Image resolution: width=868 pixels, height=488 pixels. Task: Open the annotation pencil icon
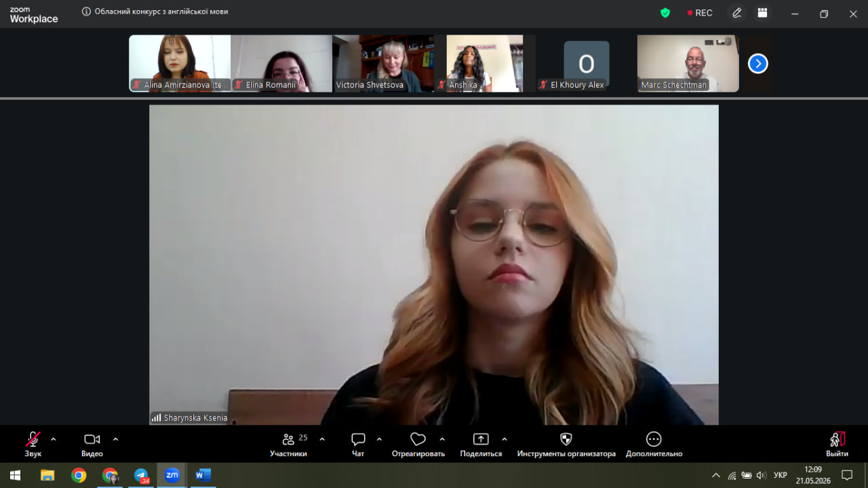coord(737,13)
